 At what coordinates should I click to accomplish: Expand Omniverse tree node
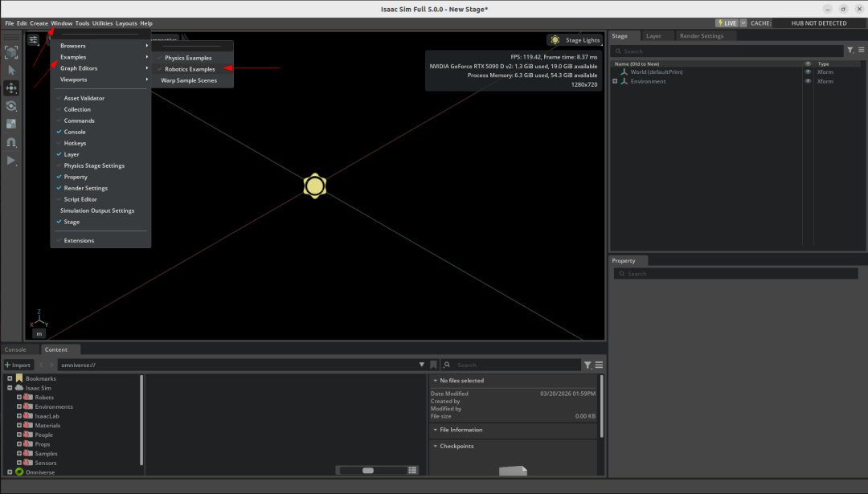click(10, 472)
